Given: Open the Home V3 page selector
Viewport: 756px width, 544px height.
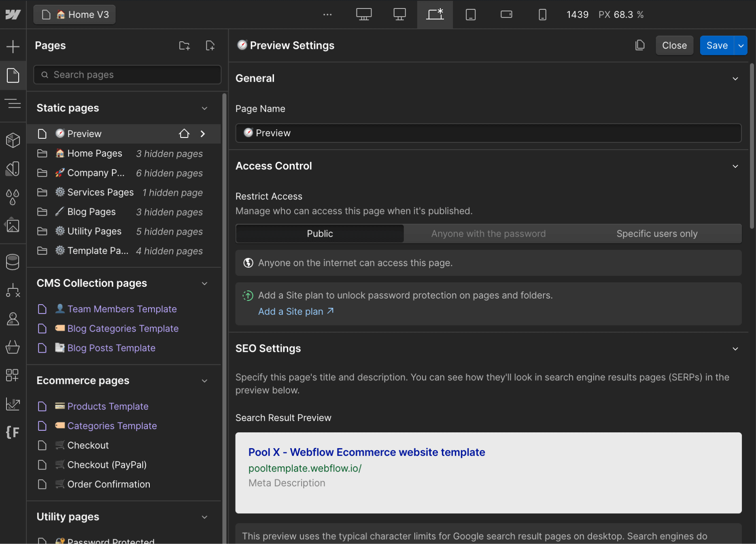Looking at the screenshot, I should (74, 15).
